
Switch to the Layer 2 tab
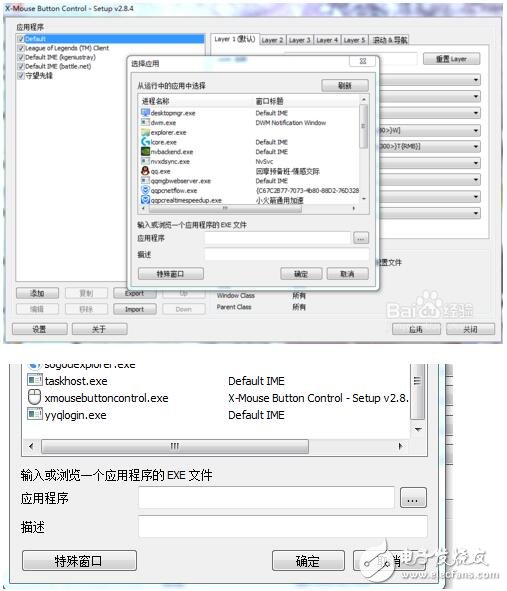pos(272,40)
